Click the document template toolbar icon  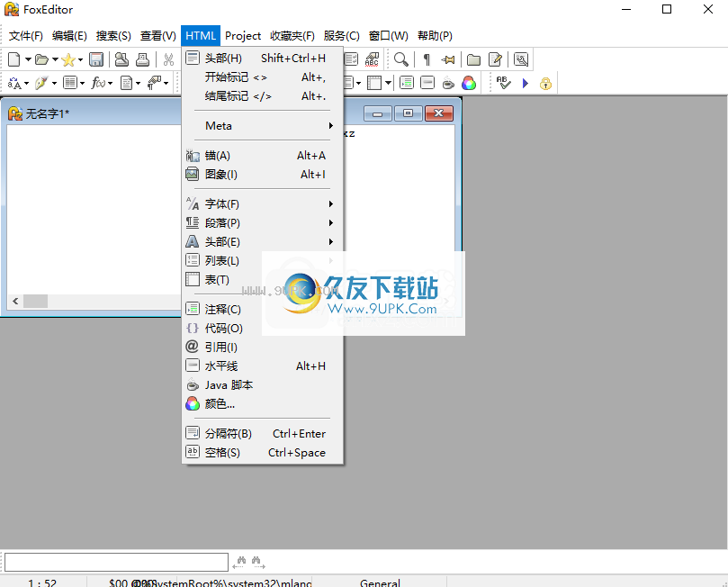[126, 83]
